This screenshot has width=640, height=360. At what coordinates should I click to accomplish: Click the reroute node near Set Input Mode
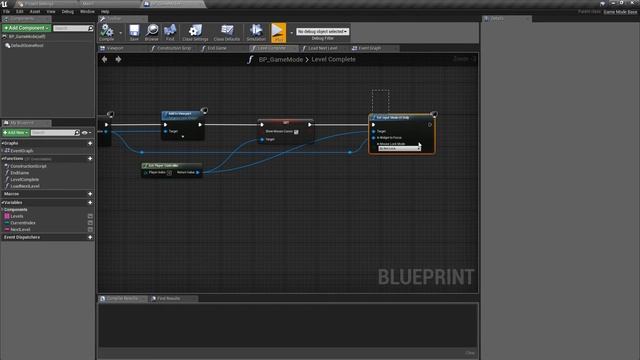coord(350,152)
